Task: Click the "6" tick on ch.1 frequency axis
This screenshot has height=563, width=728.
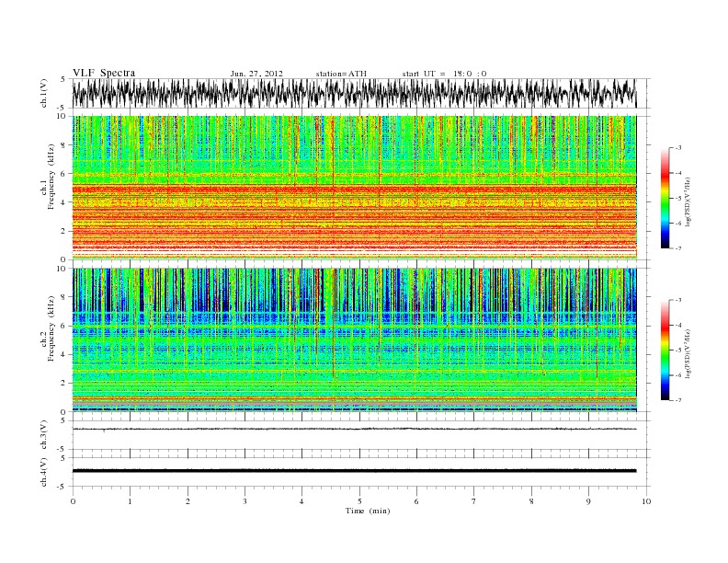Action: click(x=63, y=173)
